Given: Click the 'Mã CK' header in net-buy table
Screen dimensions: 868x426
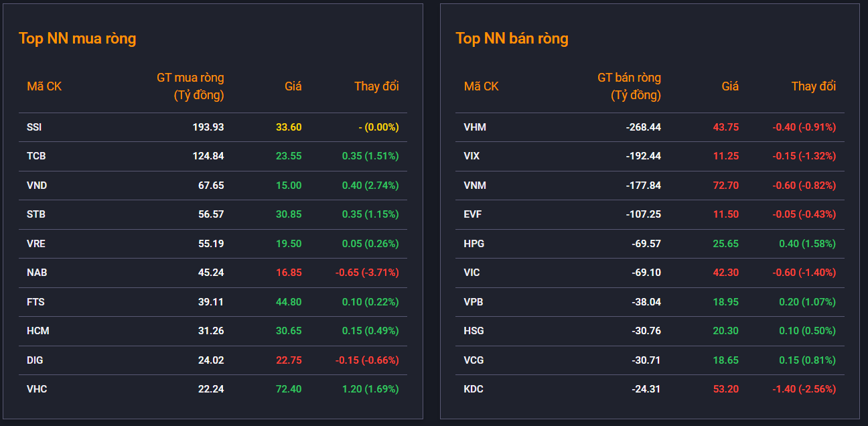Looking at the screenshot, I should click(x=44, y=86).
